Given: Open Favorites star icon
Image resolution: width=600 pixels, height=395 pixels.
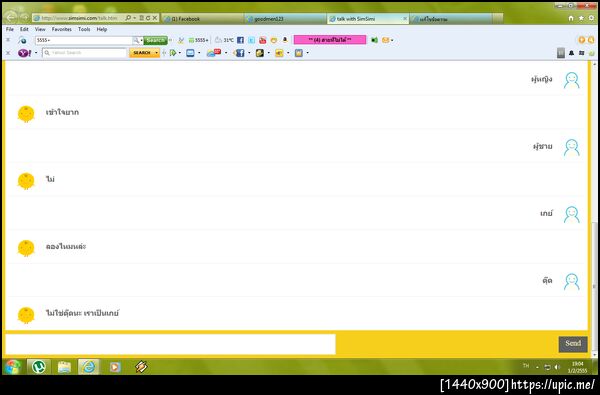Looking at the screenshot, I should [581, 18].
